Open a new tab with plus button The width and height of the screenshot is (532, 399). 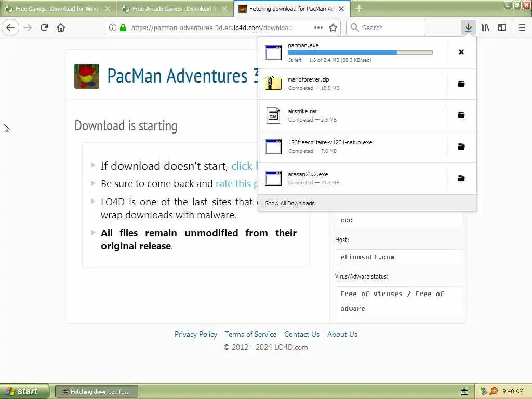tap(359, 8)
